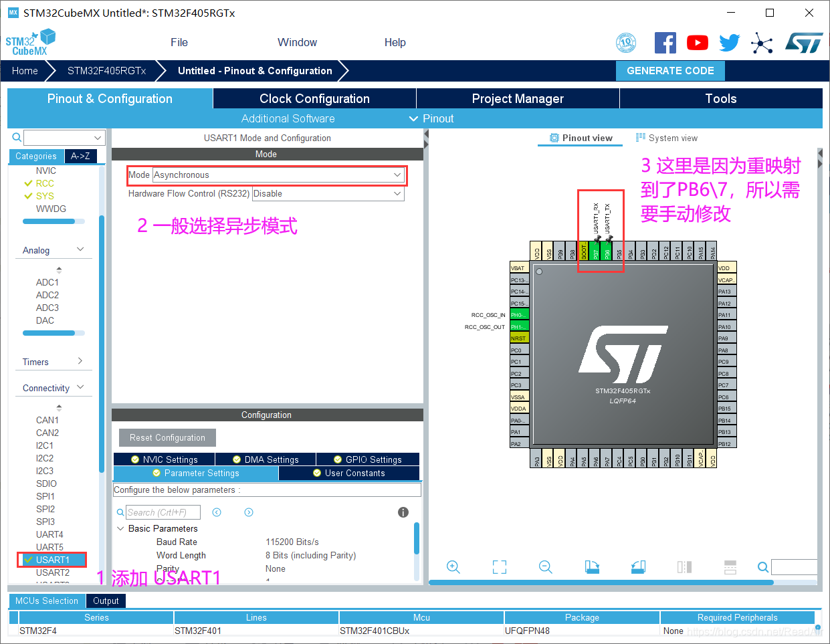This screenshot has height=644, width=830.
Task: Open the File menu
Action: tap(179, 42)
